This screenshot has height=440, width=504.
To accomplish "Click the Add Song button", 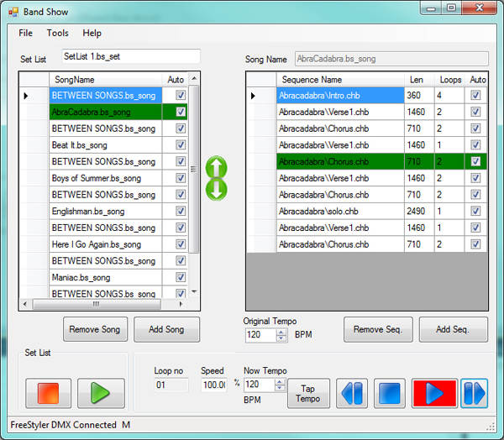I will 166,329.
